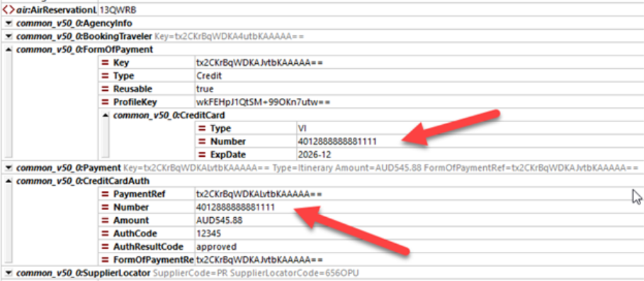Click the AuthCode value 12345
The width and height of the screenshot is (644, 281).
(x=209, y=233)
